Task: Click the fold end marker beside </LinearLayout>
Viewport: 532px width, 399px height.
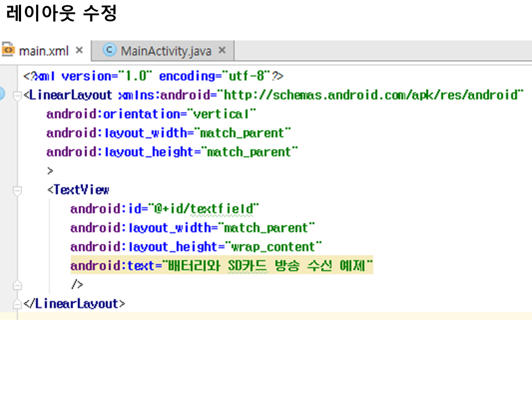Action: click(x=18, y=304)
